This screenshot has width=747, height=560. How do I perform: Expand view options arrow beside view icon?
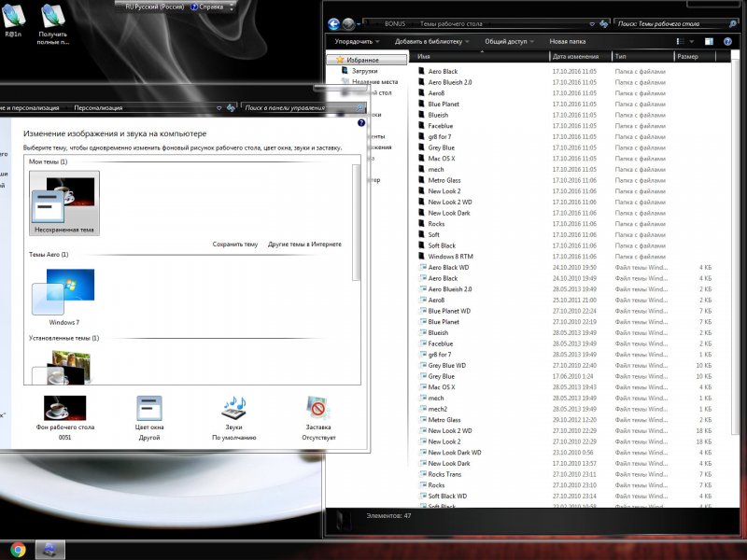692,41
